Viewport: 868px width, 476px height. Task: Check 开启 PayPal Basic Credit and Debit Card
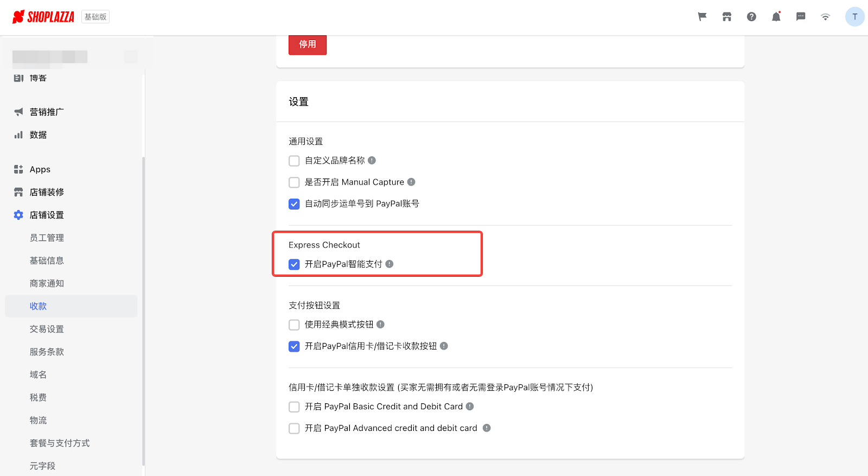(294, 407)
